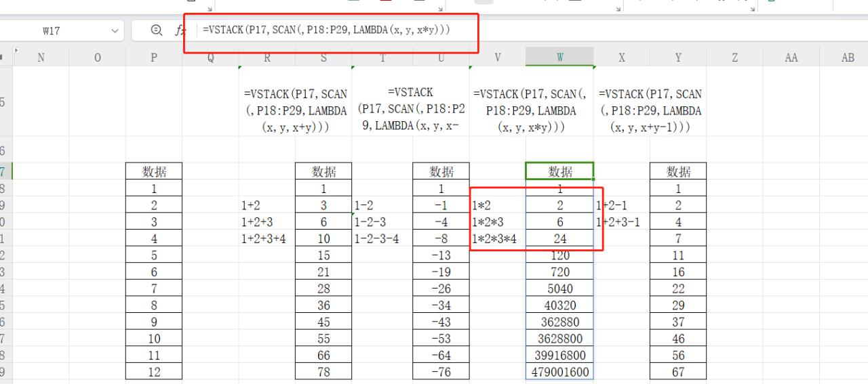Click the cell with annotation 1+2+3+4
This screenshot has width=868, height=384.
tap(267, 238)
